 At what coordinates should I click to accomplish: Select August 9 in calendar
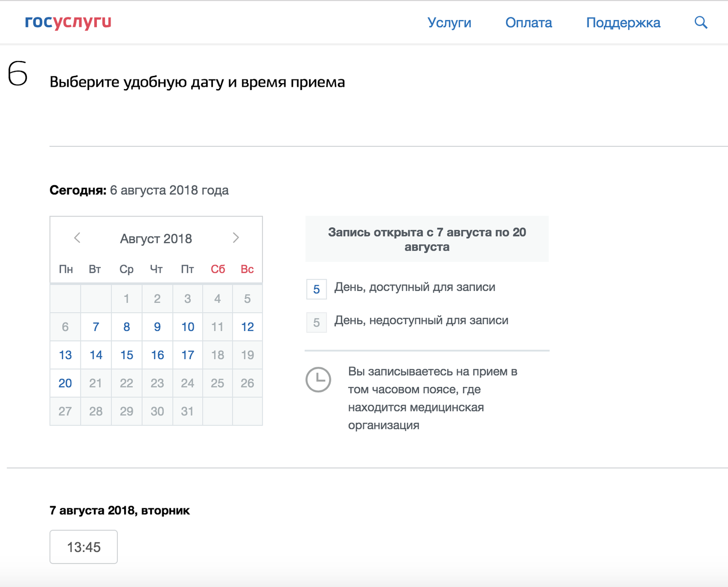[x=157, y=327]
